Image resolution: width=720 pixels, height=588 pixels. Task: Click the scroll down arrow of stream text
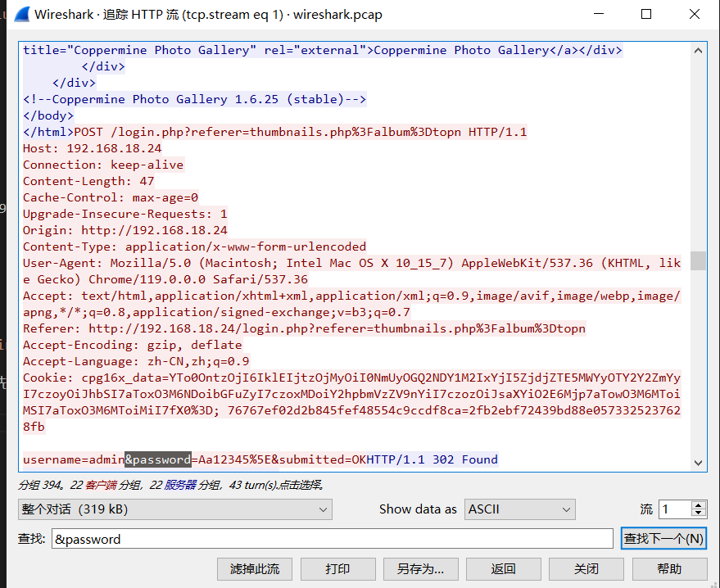698,463
